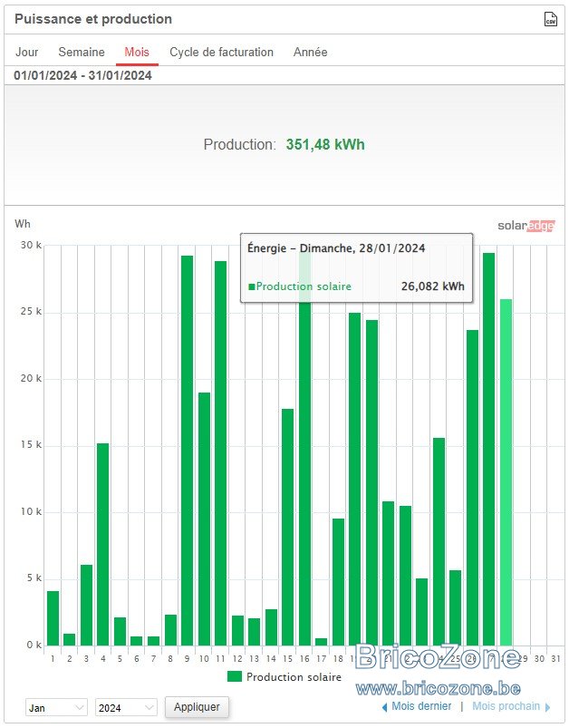Select the highlighted light-green bar for day 28
Viewport: 569px width, 728px height.
[506, 472]
